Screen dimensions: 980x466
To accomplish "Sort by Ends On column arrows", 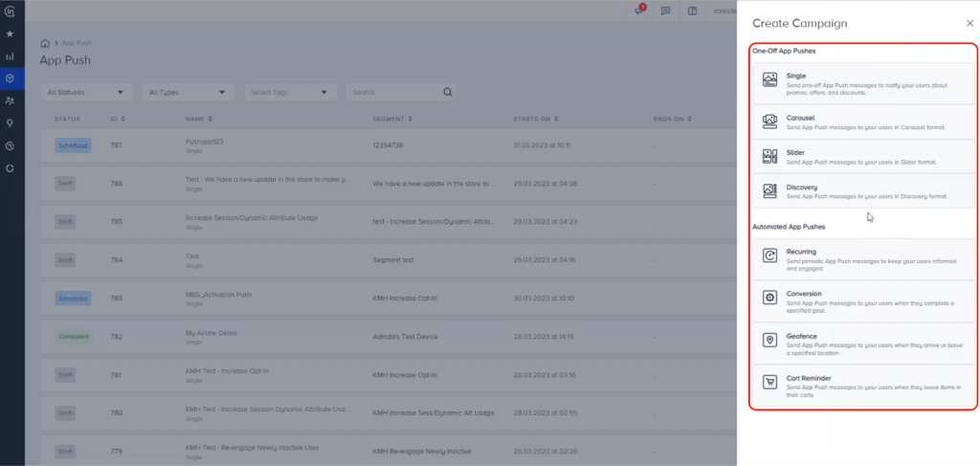I will (x=689, y=119).
